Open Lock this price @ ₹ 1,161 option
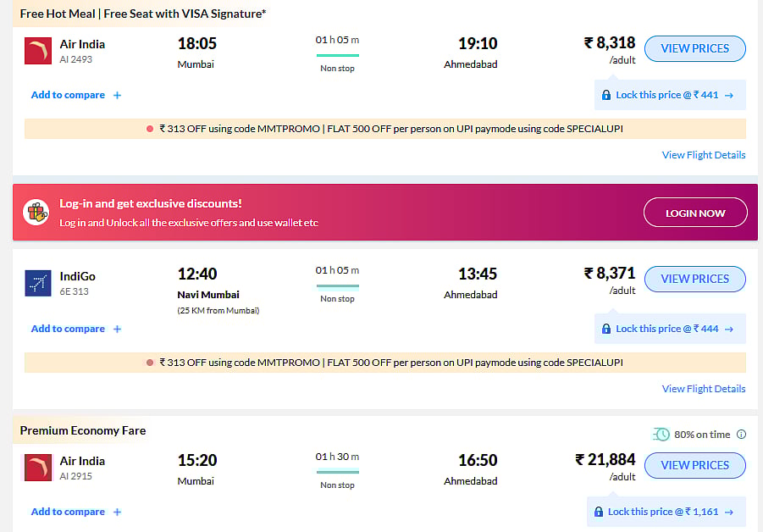The height and width of the screenshot is (532, 763). pyautogui.click(x=666, y=512)
